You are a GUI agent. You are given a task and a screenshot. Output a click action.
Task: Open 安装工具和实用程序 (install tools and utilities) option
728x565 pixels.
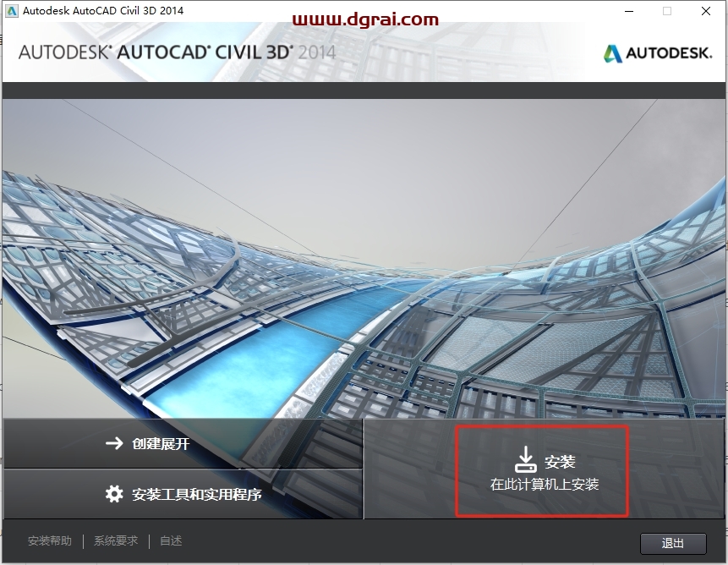183,494
